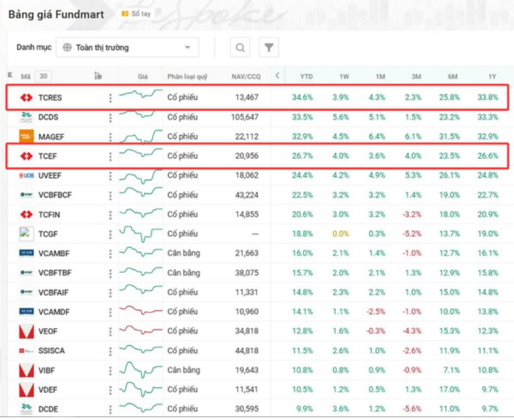Viewport: 514px width, 420px height.
Task: Click VDEF 1Y value 9.7%
Action: [x=490, y=390]
